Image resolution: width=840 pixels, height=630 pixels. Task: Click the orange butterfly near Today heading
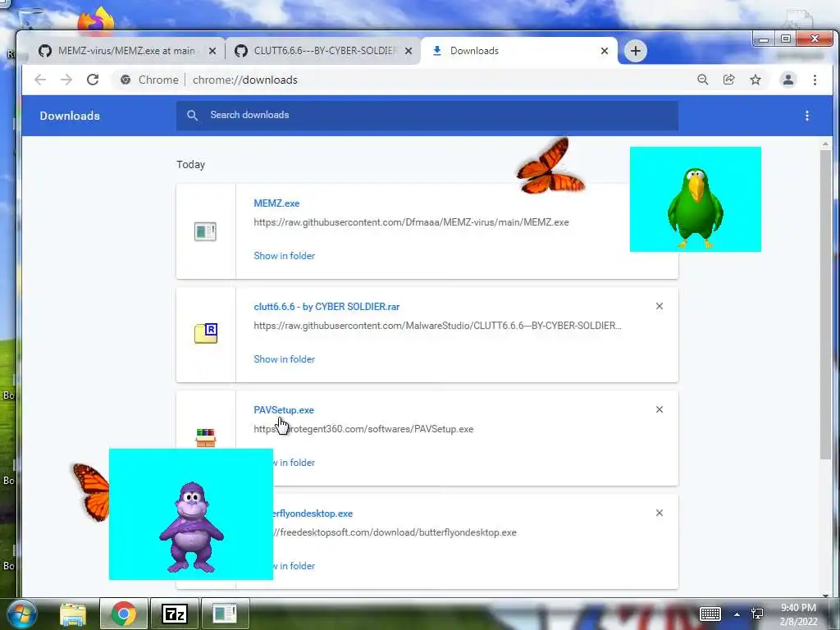[550, 166]
